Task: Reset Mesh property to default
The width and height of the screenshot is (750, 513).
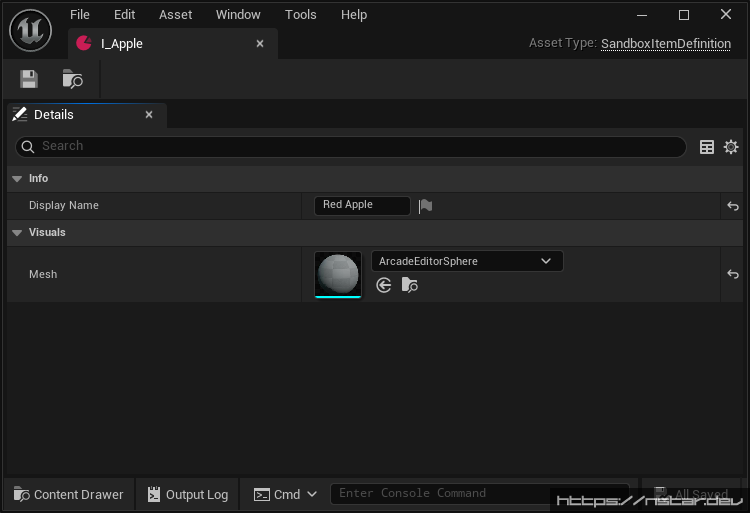Action: pyautogui.click(x=732, y=274)
